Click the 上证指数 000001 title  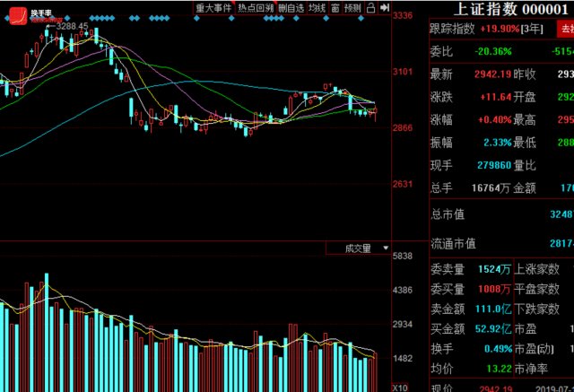(511, 9)
